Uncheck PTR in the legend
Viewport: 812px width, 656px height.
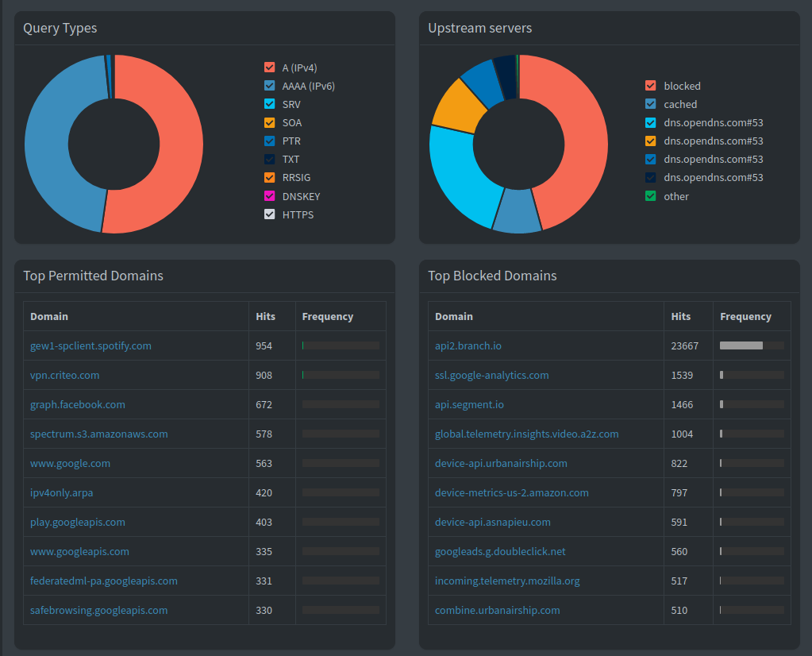point(269,141)
